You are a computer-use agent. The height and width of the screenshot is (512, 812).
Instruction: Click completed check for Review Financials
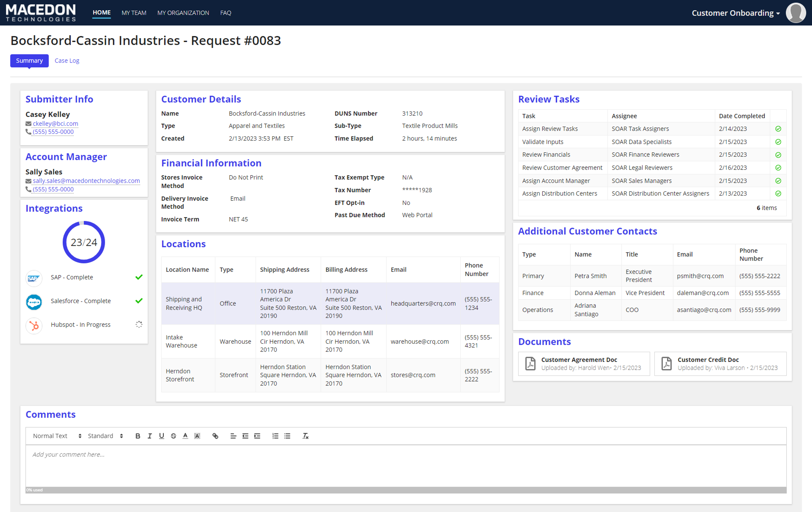(778, 155)
